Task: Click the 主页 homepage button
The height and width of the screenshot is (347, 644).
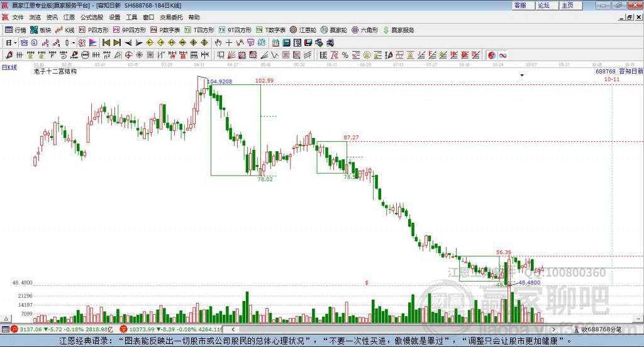Action: click(570, 5)
